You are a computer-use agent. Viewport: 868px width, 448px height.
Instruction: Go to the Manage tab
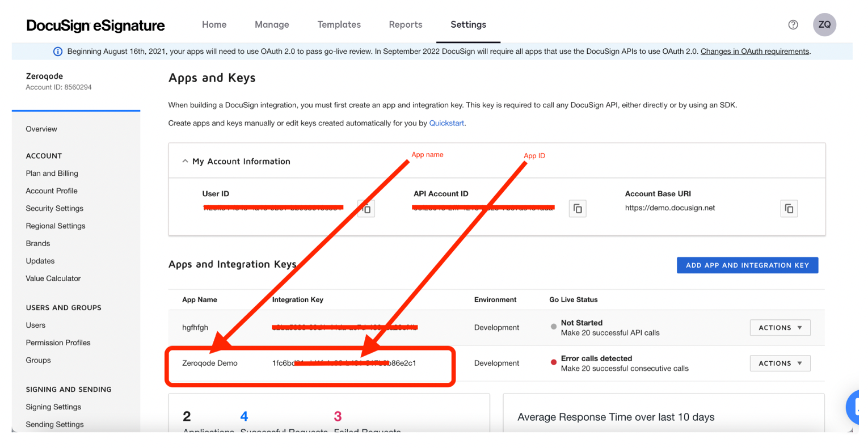point(272,24)
